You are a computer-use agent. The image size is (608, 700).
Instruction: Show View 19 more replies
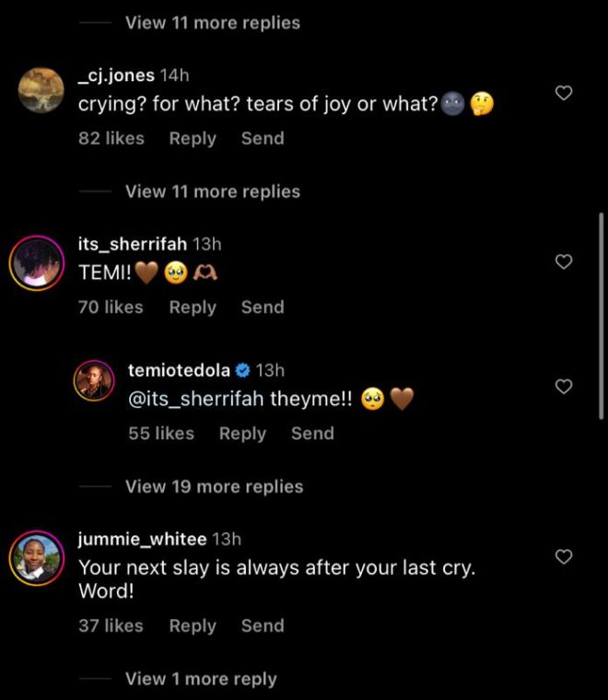[x=214, y=486]
